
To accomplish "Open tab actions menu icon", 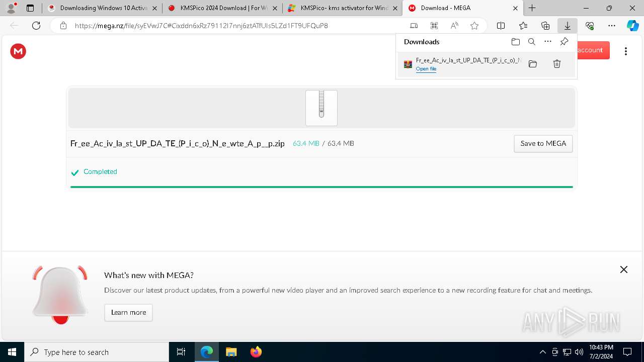I will click(30, 8).
